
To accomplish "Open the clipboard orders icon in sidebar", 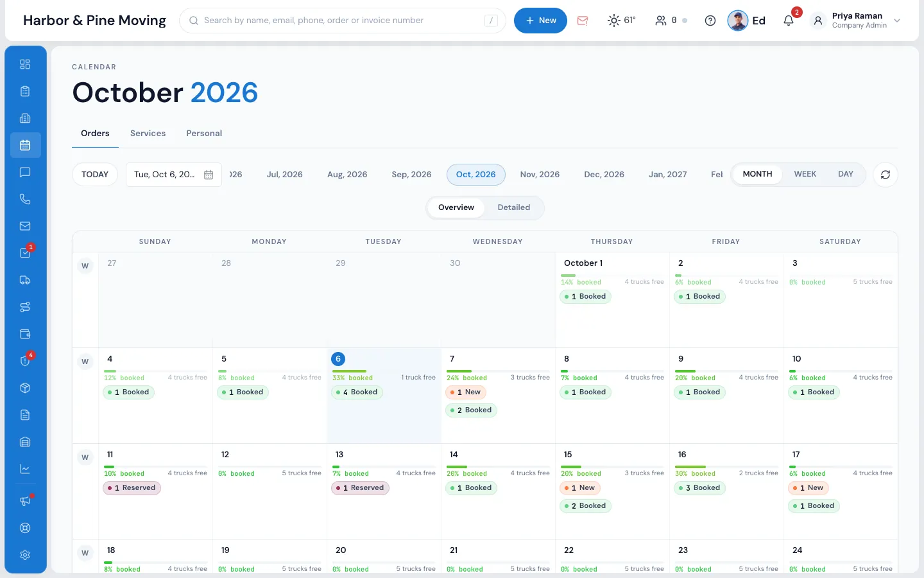I will pyautogui.click(x=25, y=91).
